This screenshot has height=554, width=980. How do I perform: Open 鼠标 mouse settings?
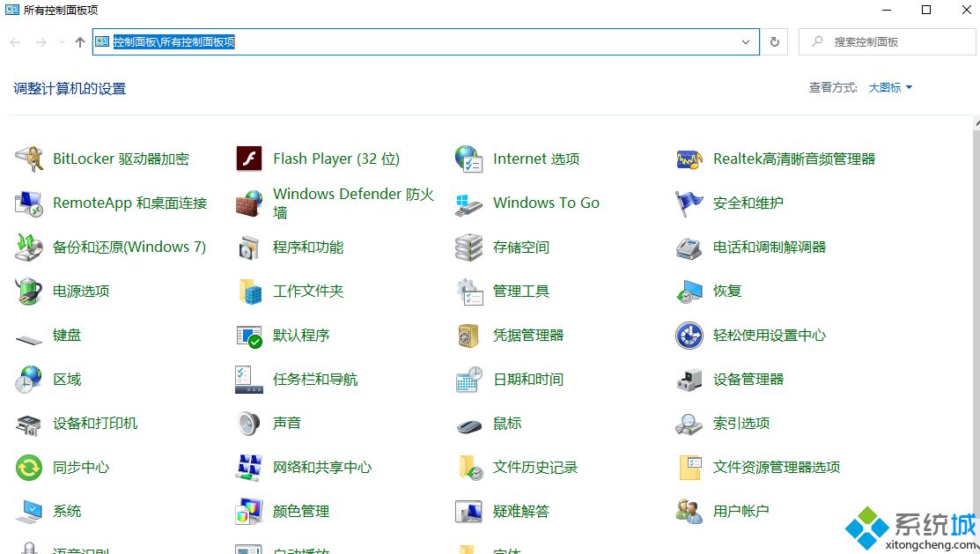click(507, 423)
